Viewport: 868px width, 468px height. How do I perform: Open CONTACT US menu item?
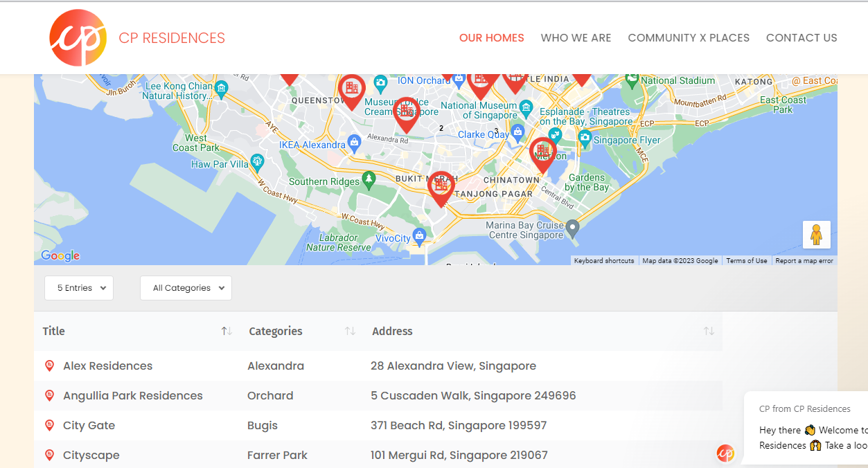801,38
